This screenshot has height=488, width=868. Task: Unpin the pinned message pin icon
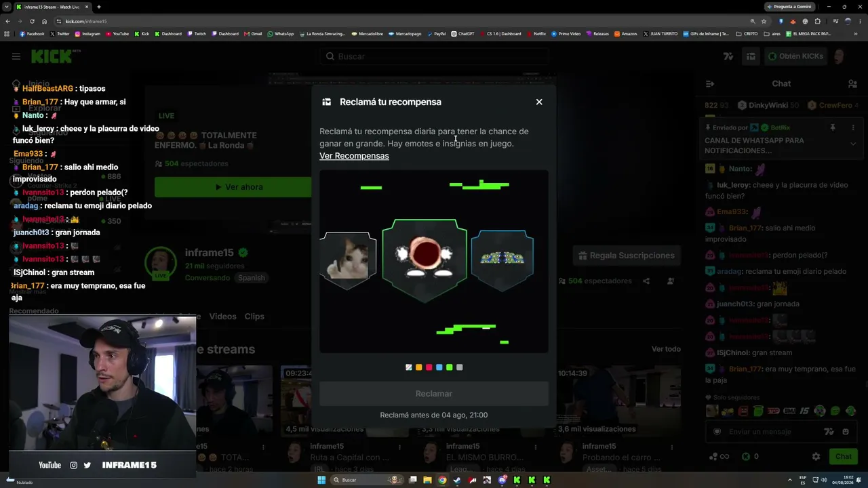click(x=833, y=127)
